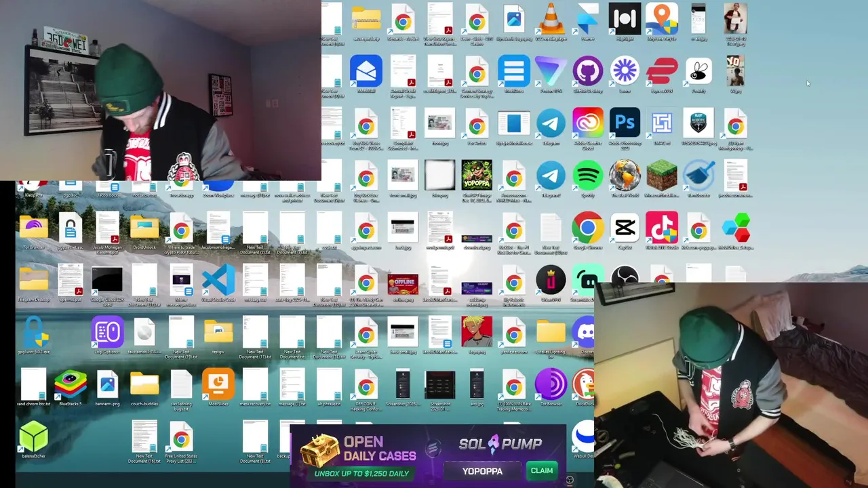This screenshot has width=868, height=488.
Task: Select the Jacob Mohegan Resume PDF
Action: 107,228
